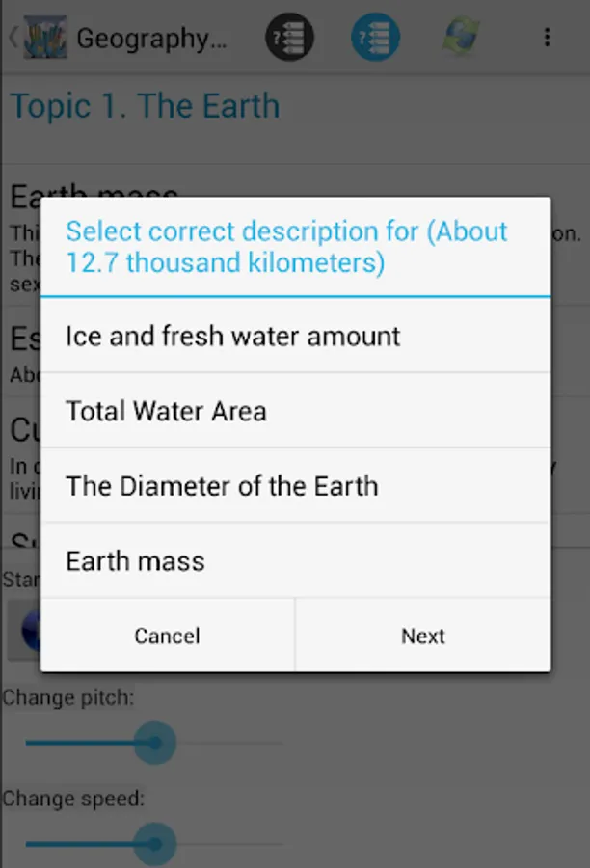Screen dimensions: 590x868
Task: Cancel the quiz dialog
Action: click(x=168, y=636)
